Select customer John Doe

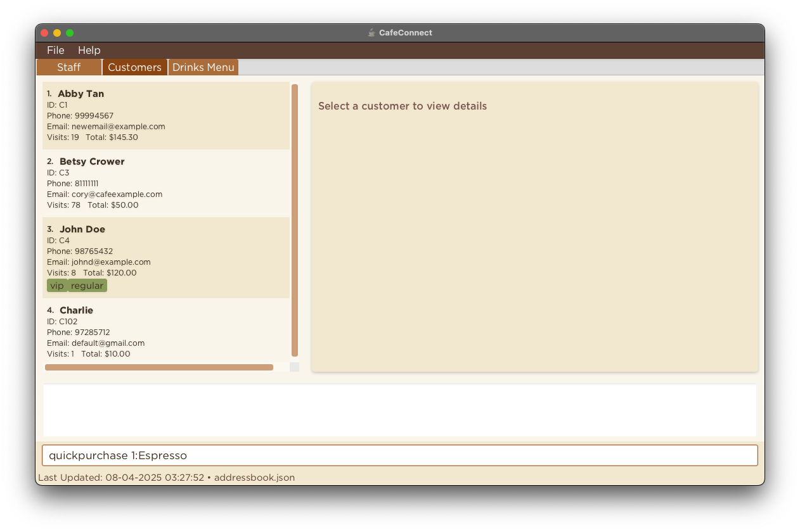click(166, 258)
